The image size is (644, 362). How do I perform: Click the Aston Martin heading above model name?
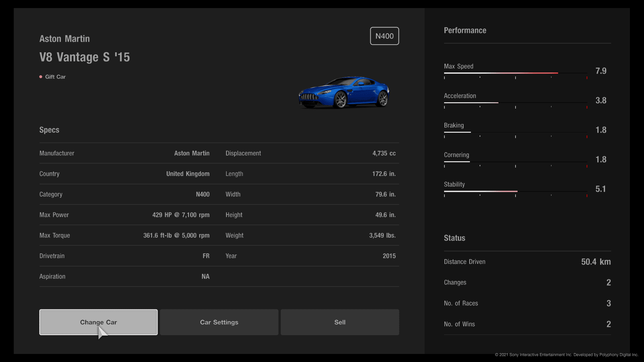[65, 39]
